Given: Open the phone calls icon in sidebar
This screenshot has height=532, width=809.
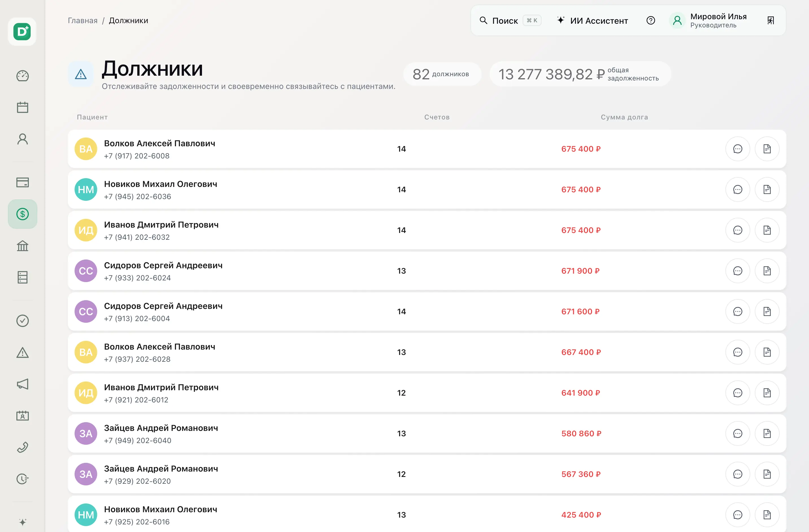Looking at the screenshot, I should point(22,447).
